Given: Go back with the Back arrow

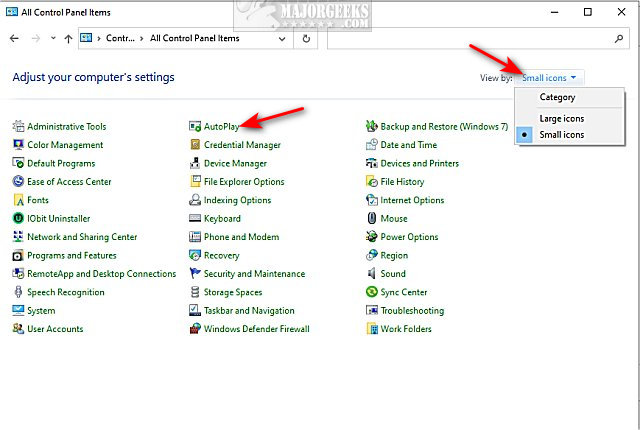Looking at the screenshot, I should 14,38.
